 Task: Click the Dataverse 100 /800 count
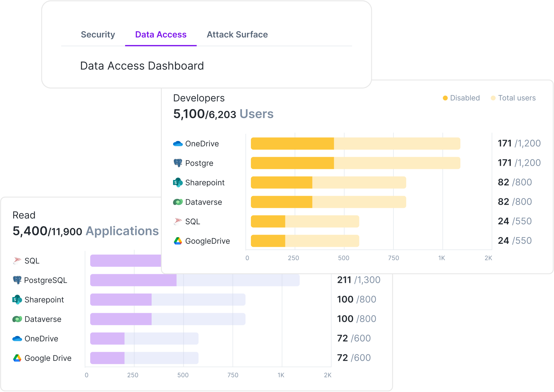coord(356,319)
